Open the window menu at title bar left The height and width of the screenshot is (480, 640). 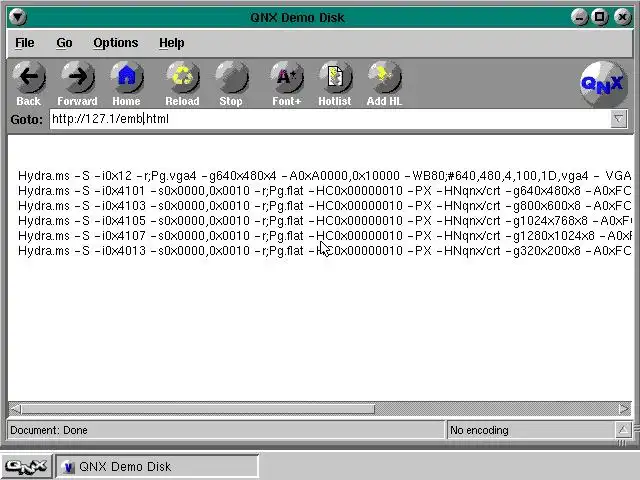coord(18,17)
